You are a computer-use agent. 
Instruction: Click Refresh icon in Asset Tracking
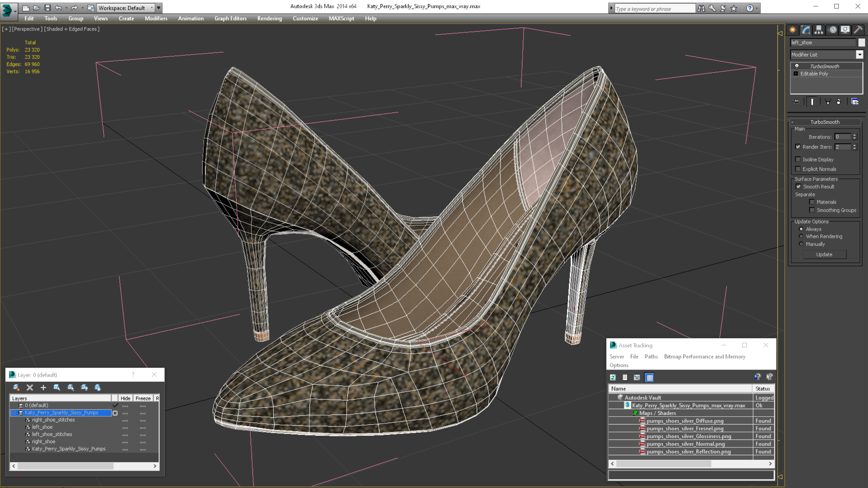(613, 377)
